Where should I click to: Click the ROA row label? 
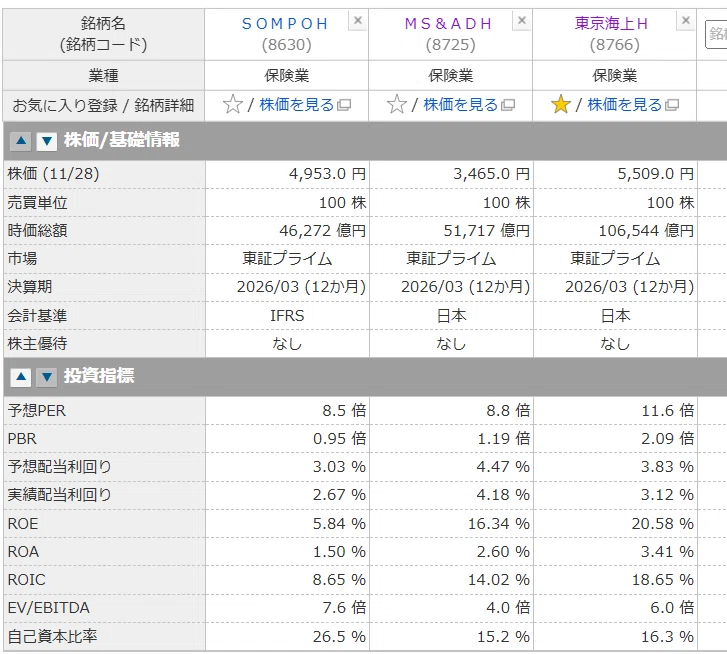(23, 552)
